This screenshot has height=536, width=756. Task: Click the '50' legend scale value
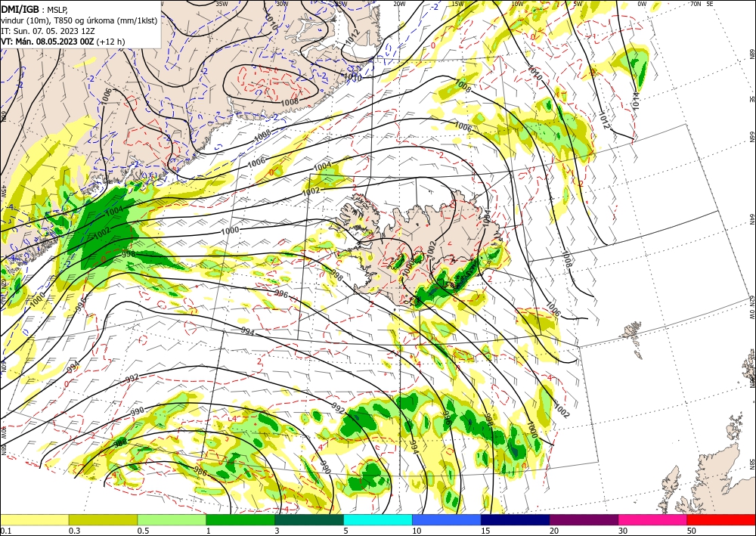click(x=692, y=531)
